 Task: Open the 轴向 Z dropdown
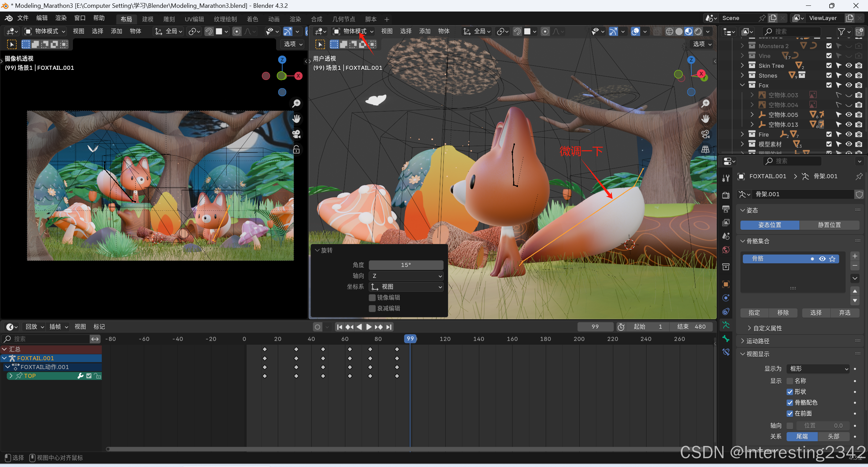406,276
